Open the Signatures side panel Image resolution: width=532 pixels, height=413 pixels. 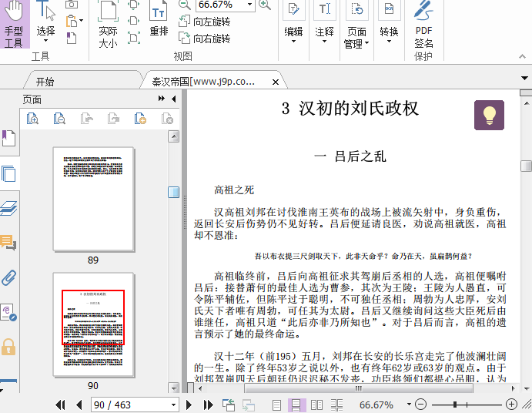8,312
